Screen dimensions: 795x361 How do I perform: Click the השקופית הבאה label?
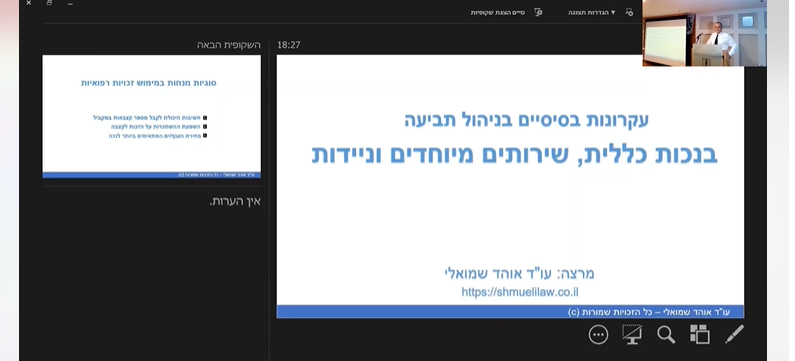pos(229,45)
